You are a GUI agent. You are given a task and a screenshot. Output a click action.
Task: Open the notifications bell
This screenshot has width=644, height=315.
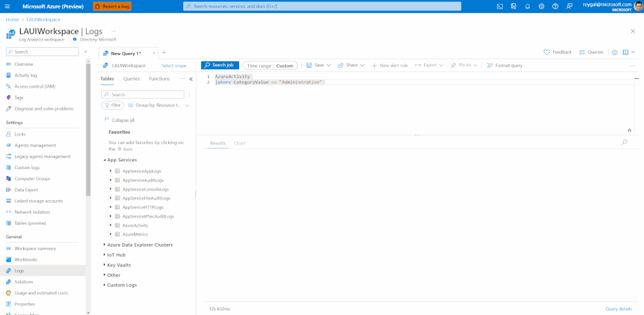tap(528, 6)
